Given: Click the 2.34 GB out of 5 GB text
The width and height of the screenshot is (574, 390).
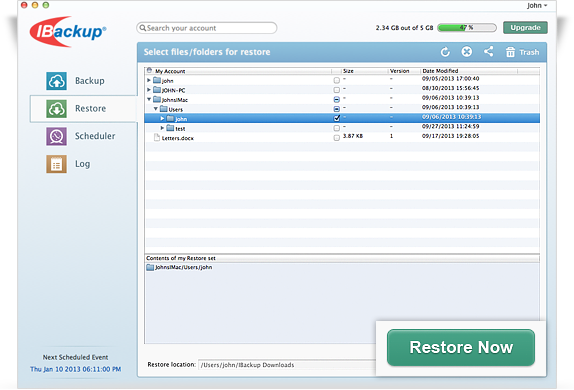Looking at the screenshot, I should pyautogui.click(x=404, y=28).
